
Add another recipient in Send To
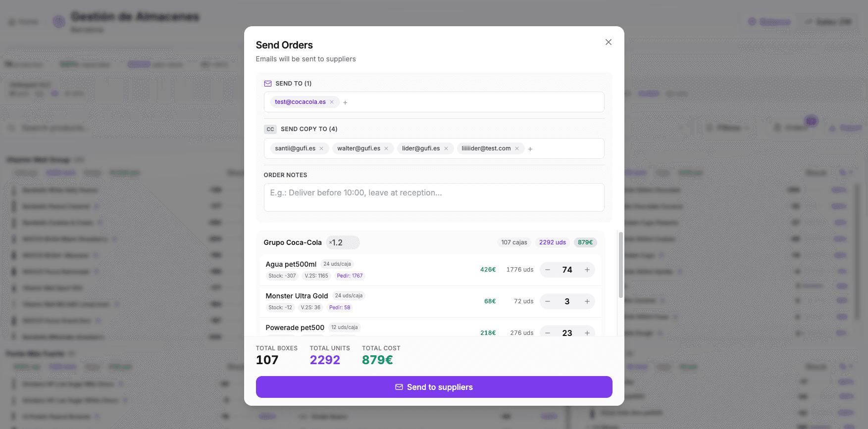pyautogui.click(x=345, y=102)
